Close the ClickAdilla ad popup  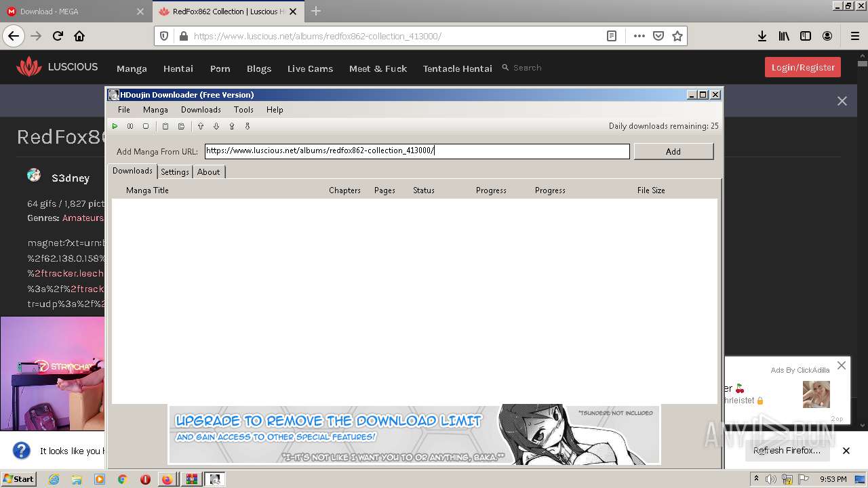tap(842, 365)
